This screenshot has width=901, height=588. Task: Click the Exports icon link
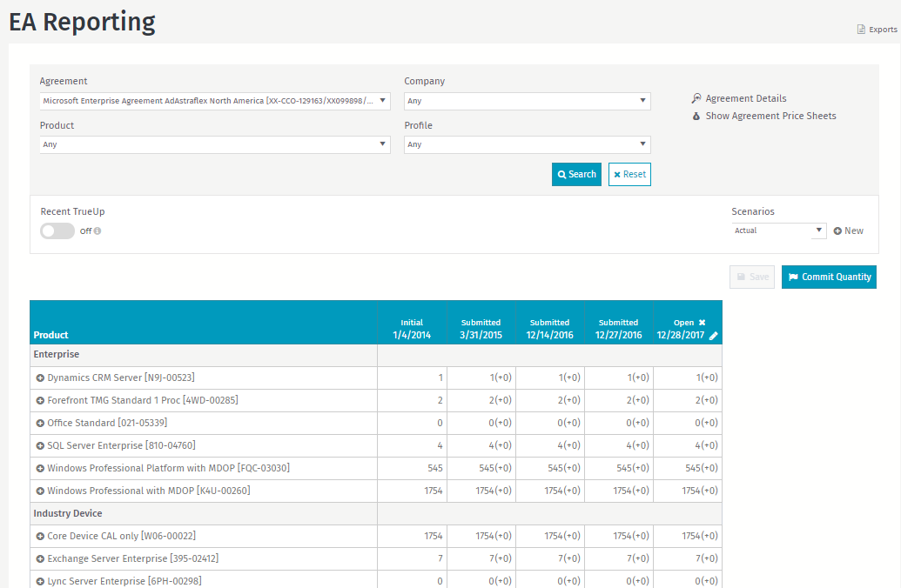pos(877,30)
